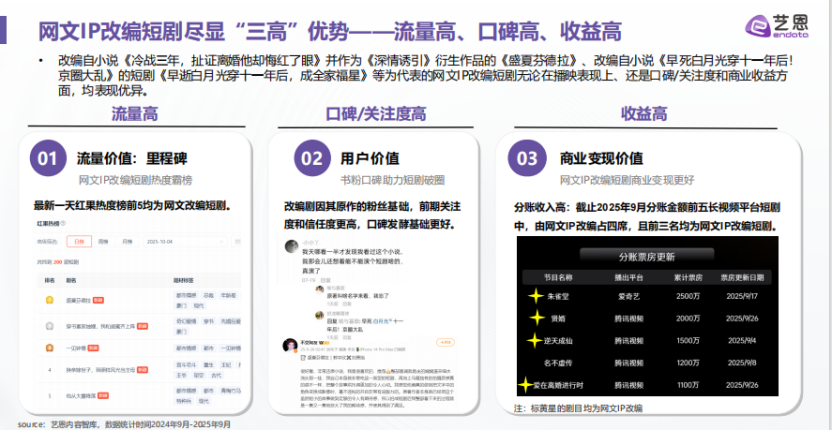Click the yellow star beside 爱在离婚进行时
832x430 pixels.
[525, 385]
